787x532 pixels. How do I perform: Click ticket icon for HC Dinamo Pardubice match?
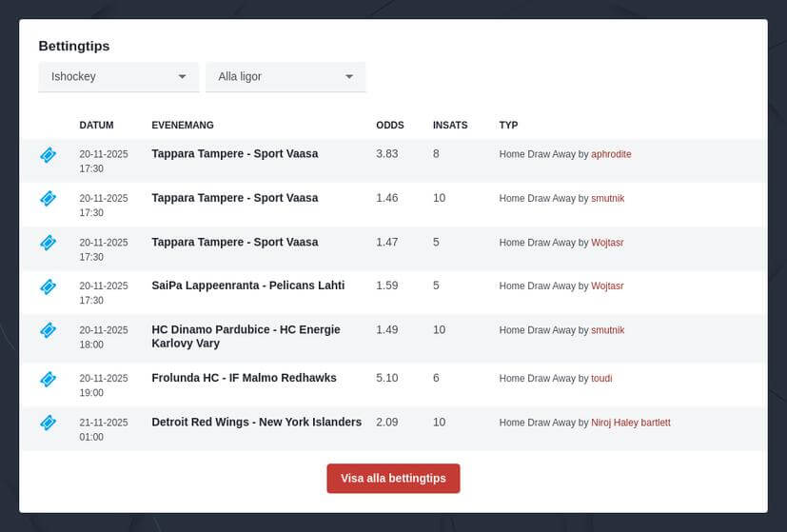coord(48,330)
